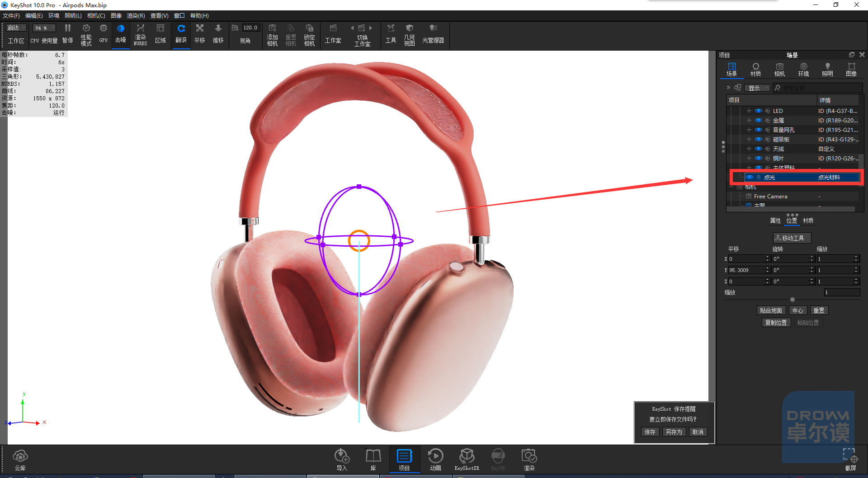The width and height of the screenshot is (868, 478).
Task: Select the Pan (平移) camera tool
Action: [199, 34]
